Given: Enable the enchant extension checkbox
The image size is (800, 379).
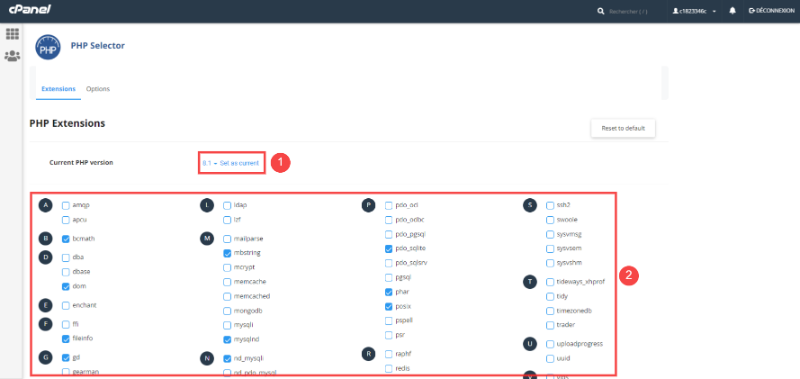Looking at the screenshot, I should click(x=66, y=306).
